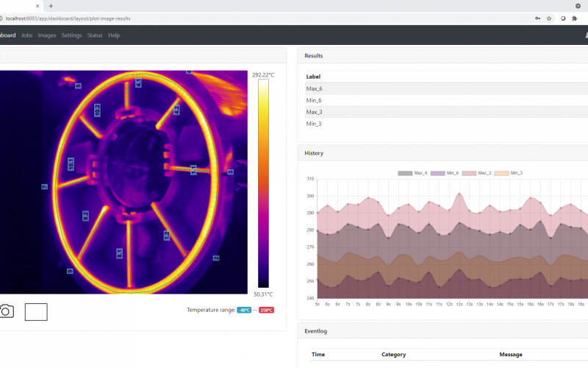
Task: Click the empty rectangle button beside camera
Action: click(x=36, y=312)
